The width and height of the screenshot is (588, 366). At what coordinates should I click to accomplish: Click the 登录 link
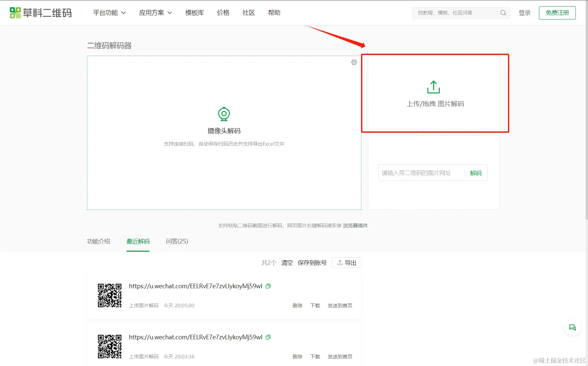click(x=524, y=13)
